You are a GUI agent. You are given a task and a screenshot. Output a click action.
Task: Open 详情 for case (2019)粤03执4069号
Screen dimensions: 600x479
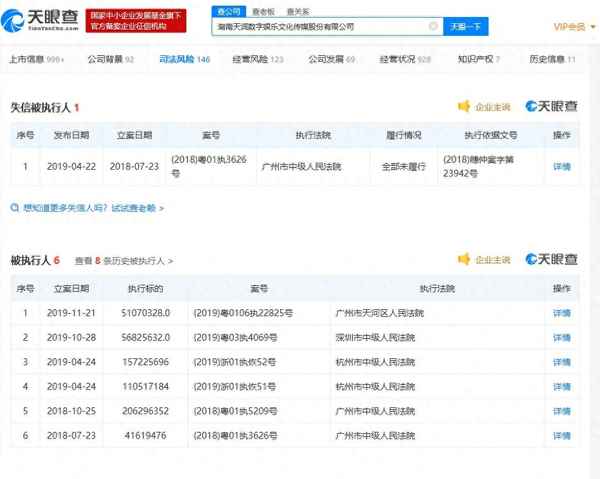(562, 338)
